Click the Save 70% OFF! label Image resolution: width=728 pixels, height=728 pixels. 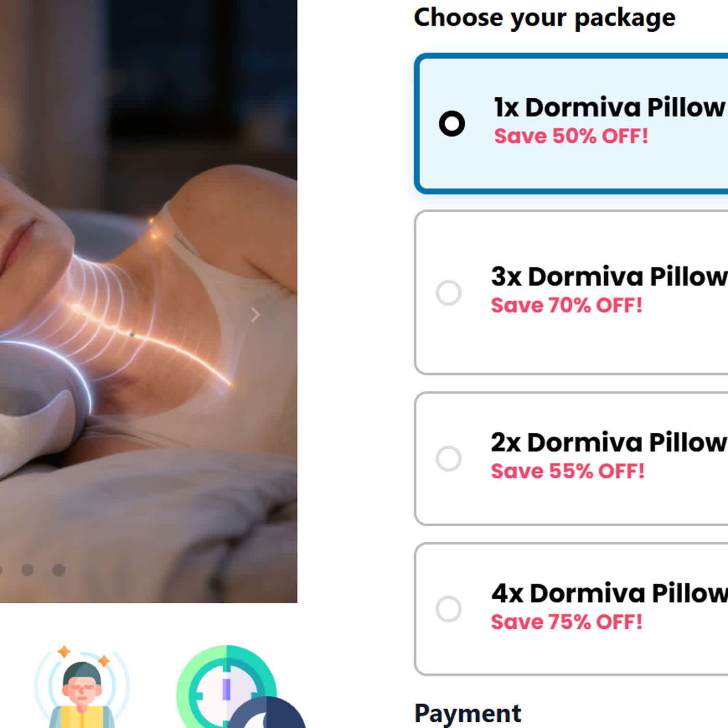tap(566, 305)
